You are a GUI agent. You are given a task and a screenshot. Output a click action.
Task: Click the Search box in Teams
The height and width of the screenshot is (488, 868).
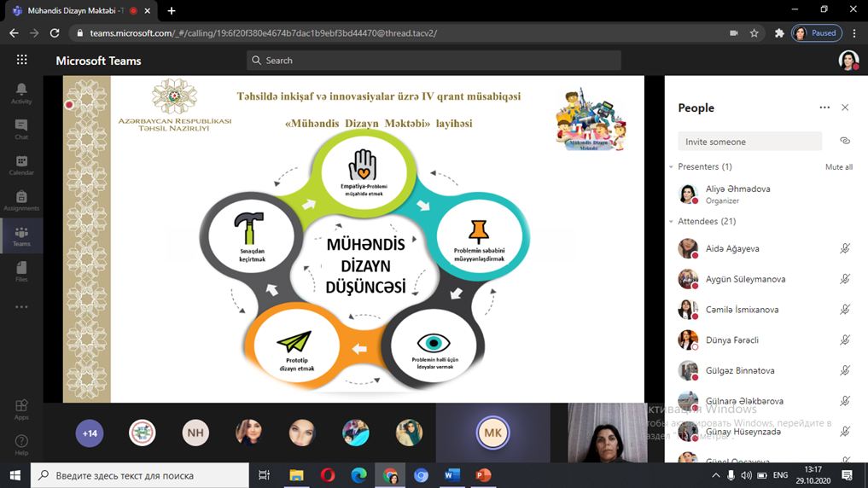434,61
